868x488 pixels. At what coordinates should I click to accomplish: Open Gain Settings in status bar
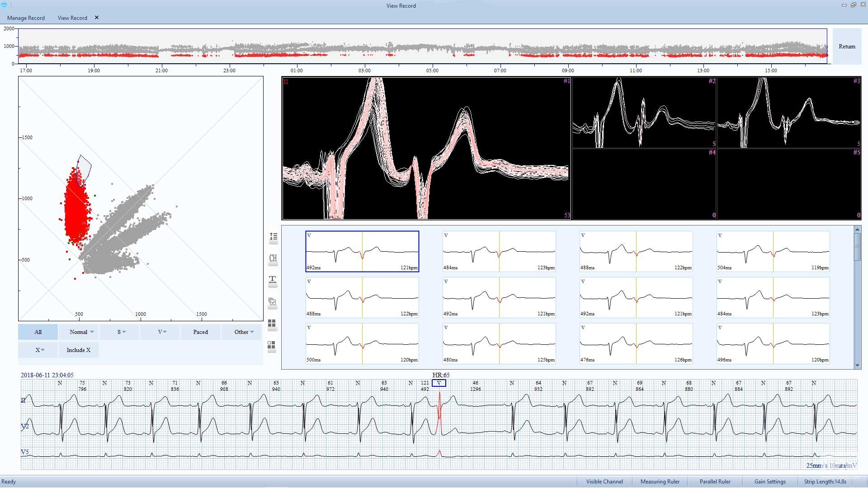770,482
